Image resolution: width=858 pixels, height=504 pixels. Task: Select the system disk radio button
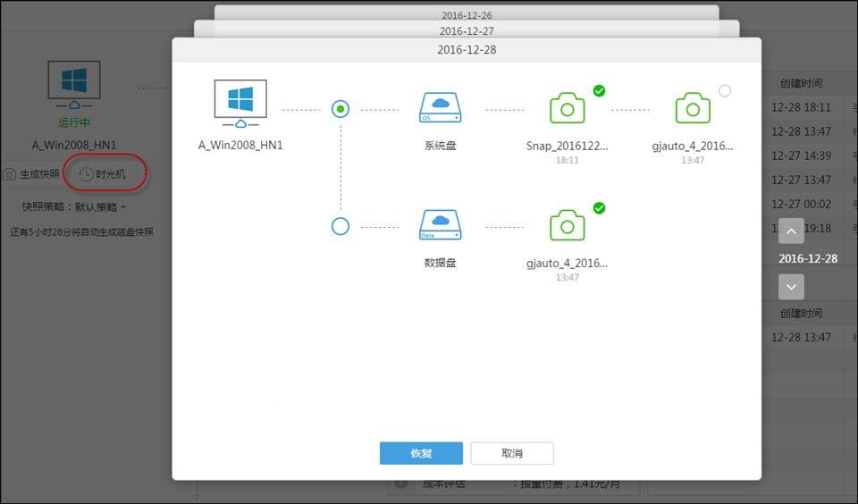pos(341,109)
